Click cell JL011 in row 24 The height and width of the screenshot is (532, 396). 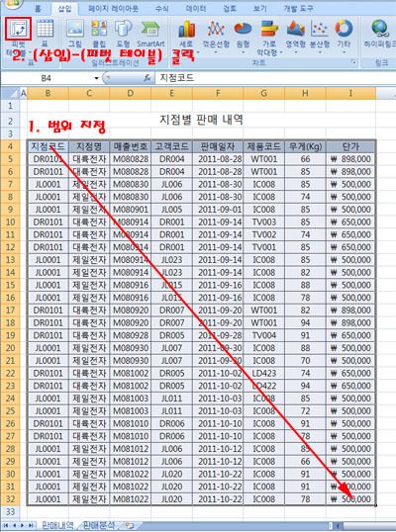[171, 399]
